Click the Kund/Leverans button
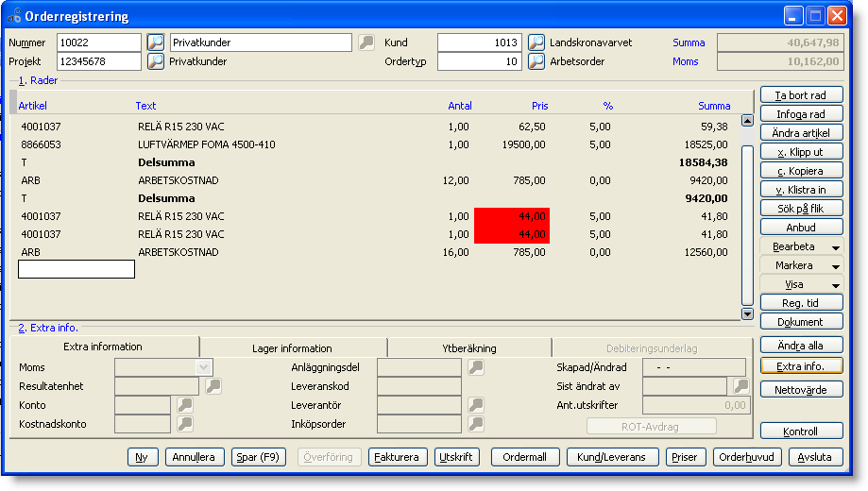Viewport: 868px width, 491px height. (612, 457)
